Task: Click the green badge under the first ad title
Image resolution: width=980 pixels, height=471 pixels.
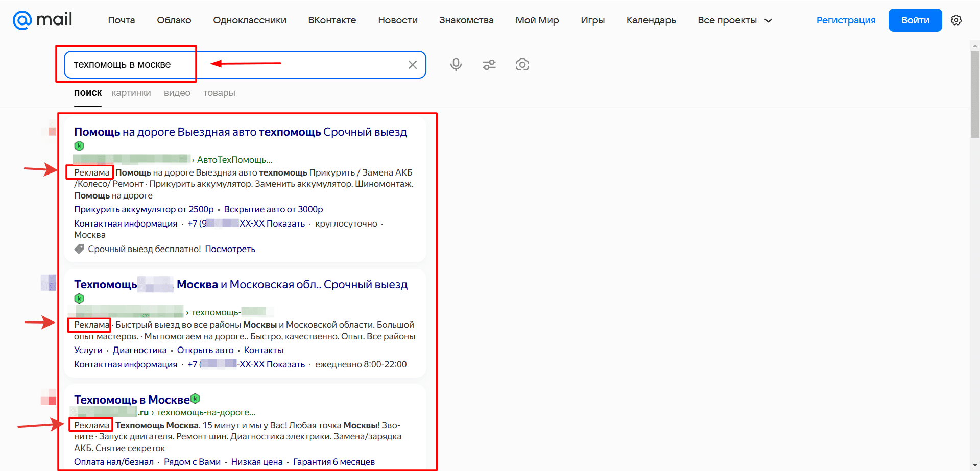Action: click(79, 146)
